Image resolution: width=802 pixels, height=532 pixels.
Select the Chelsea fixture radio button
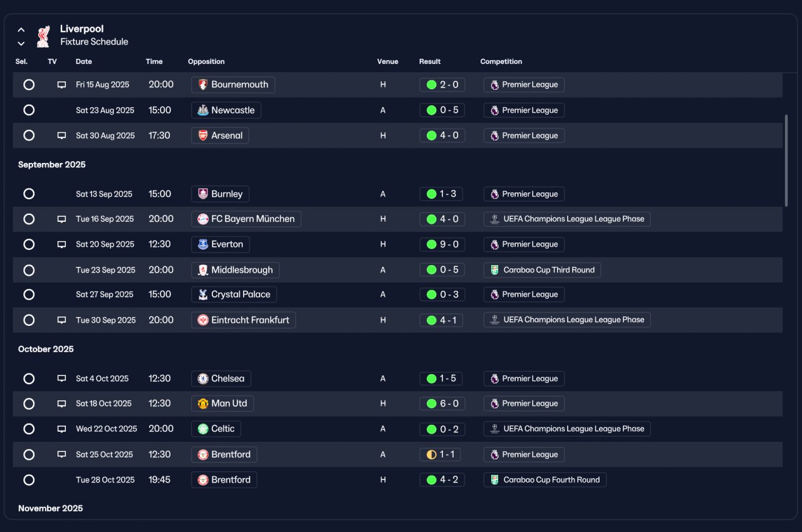click(29, 378)
